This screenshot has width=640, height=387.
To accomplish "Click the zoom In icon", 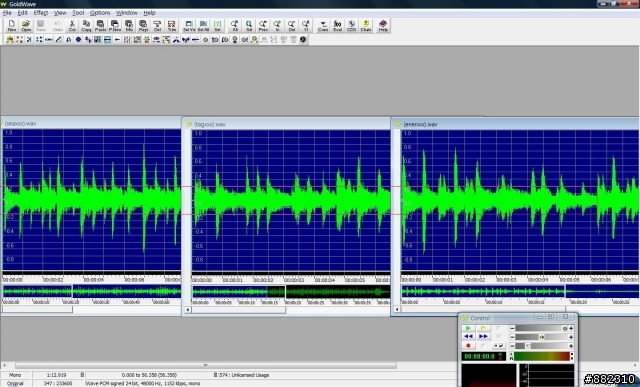I will (278, 26).
